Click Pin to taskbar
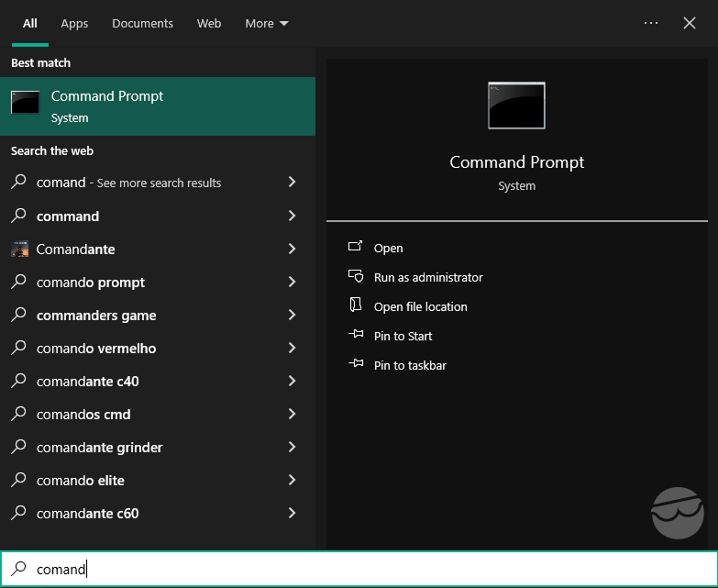This screenshot has height=588, width=718. coord(410,365)
